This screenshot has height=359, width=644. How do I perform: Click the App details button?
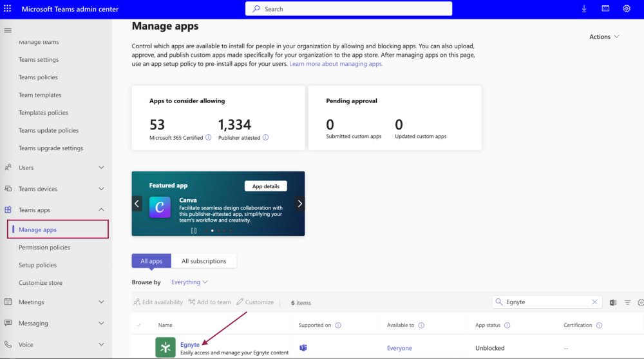coord(266,186)
